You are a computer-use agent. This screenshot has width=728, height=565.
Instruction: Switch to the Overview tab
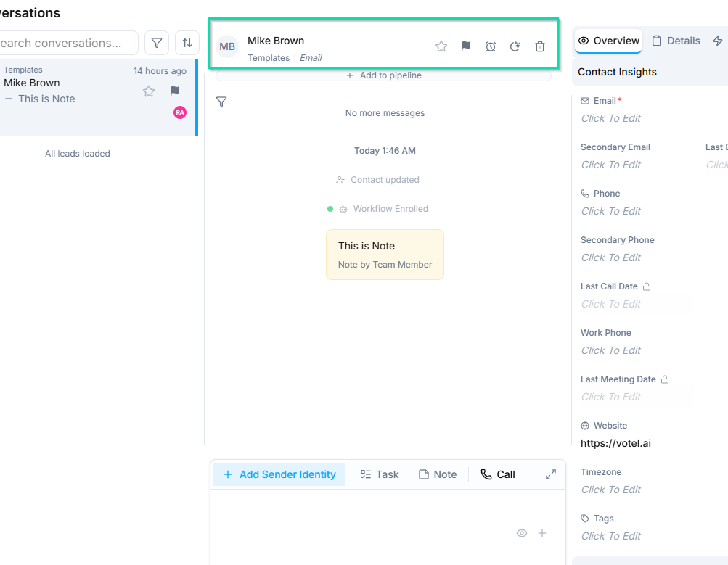608,41
